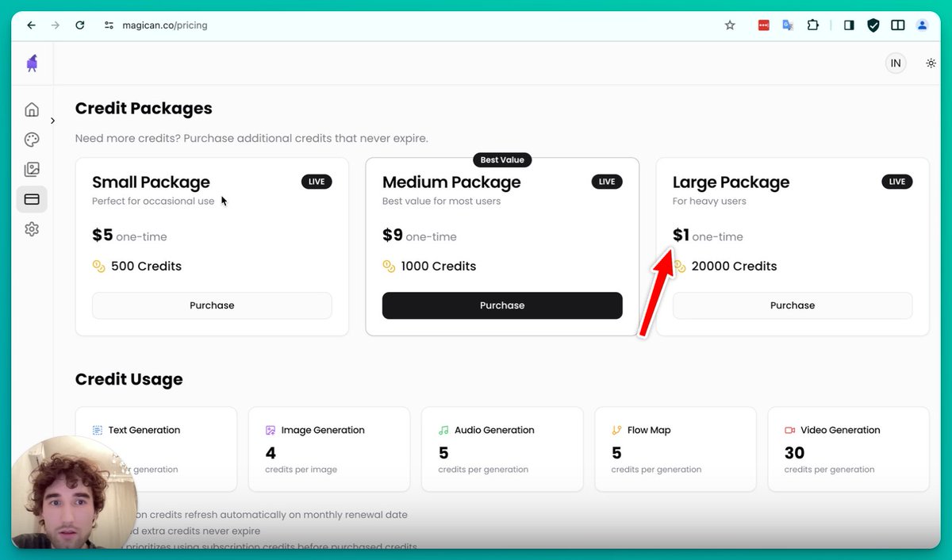Open the palette icon in sidebar
This screenshot has width=952, height=560.
click(x=32, y=140)
